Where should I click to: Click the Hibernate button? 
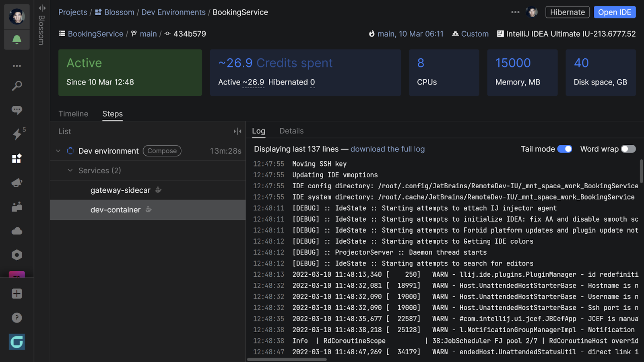pos(568,12)
